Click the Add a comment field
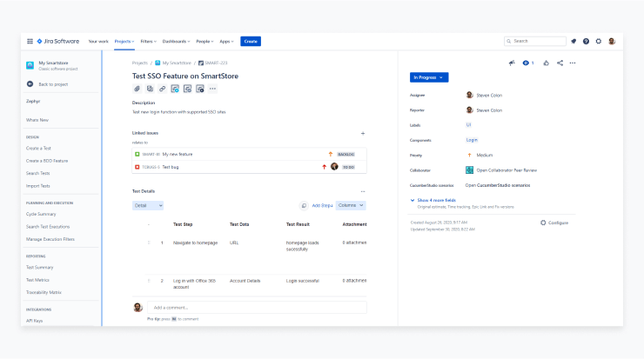Image resolution: width=644 pixels, height=359 pixels. click(x=257, y=308)
